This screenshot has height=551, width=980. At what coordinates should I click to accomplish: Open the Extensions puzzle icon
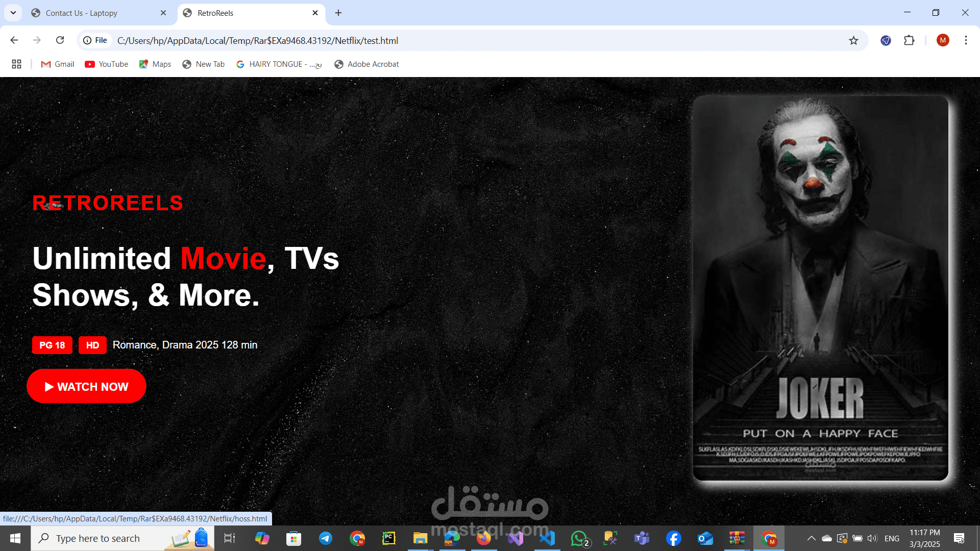coord(909,40)
